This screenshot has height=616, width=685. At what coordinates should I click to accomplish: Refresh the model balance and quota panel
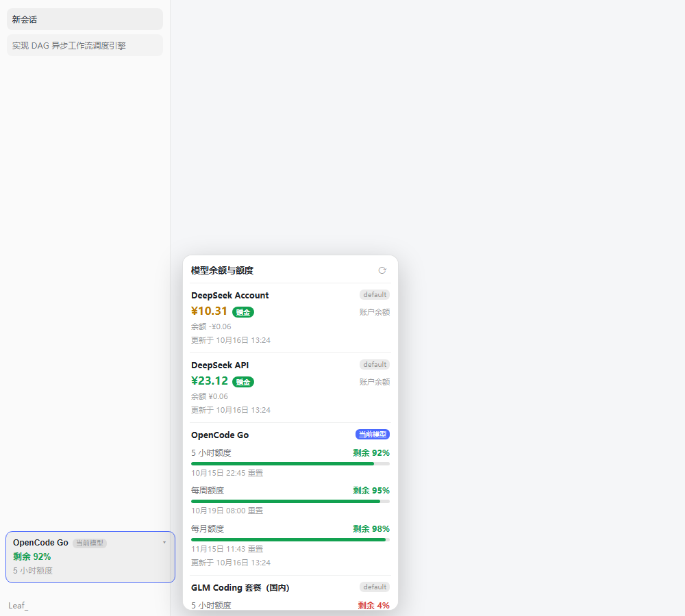382,270
